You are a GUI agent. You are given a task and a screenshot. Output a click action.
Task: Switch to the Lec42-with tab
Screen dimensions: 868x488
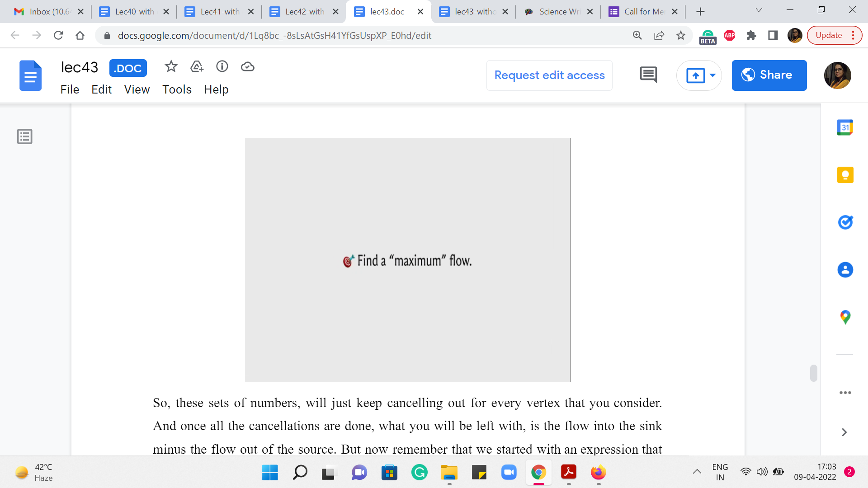click(x=304, y=12)
